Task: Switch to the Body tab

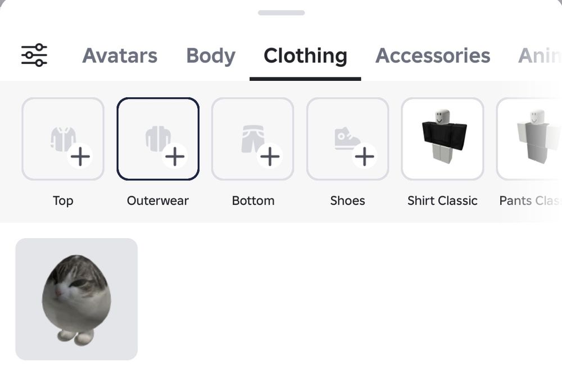Action: tap(211, 56)
